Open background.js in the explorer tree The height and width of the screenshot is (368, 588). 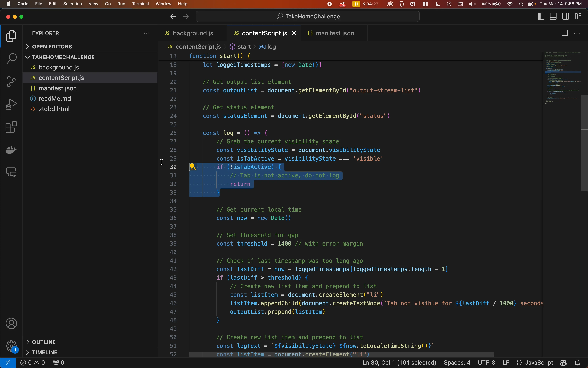tap(90, 67)
